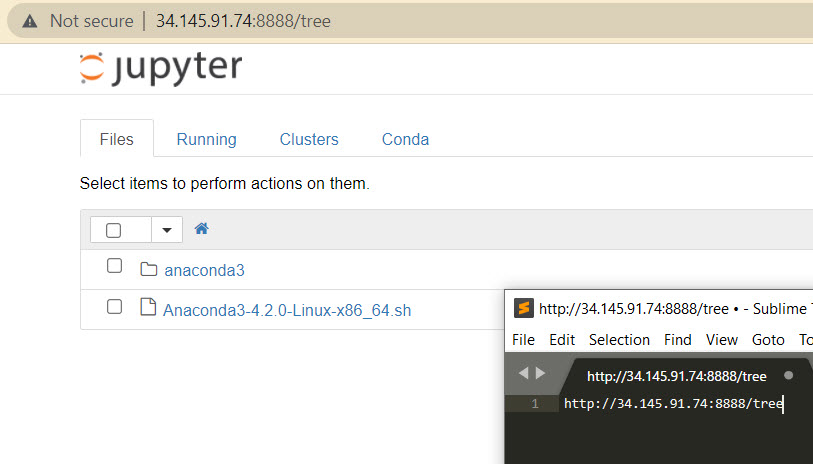Click the unsaved dot on the Sublime tab
813x464 pixels.
click(789, 375)
